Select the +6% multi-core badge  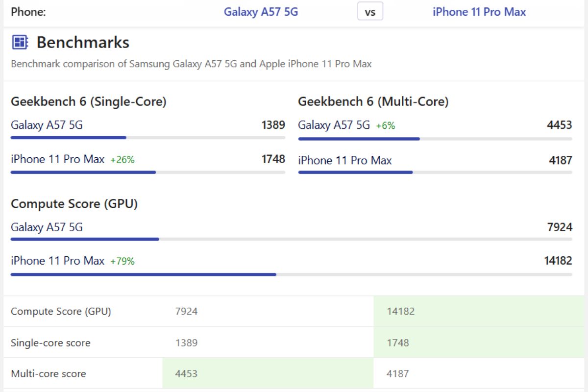385,126
